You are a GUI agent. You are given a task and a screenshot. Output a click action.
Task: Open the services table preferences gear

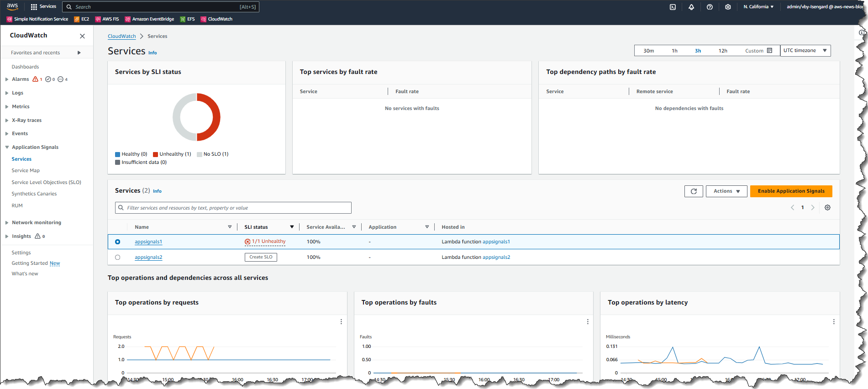point(827,208)
